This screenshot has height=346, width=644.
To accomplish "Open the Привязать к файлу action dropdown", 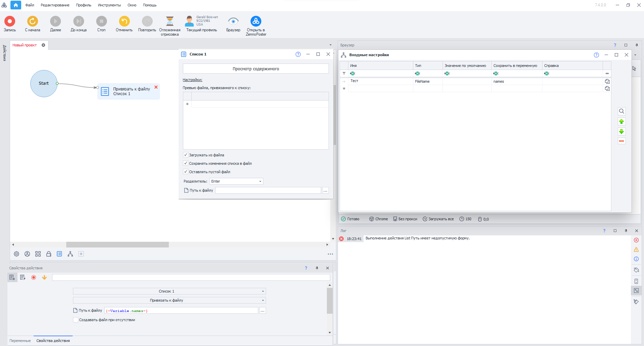I will (x=169, y=300).
